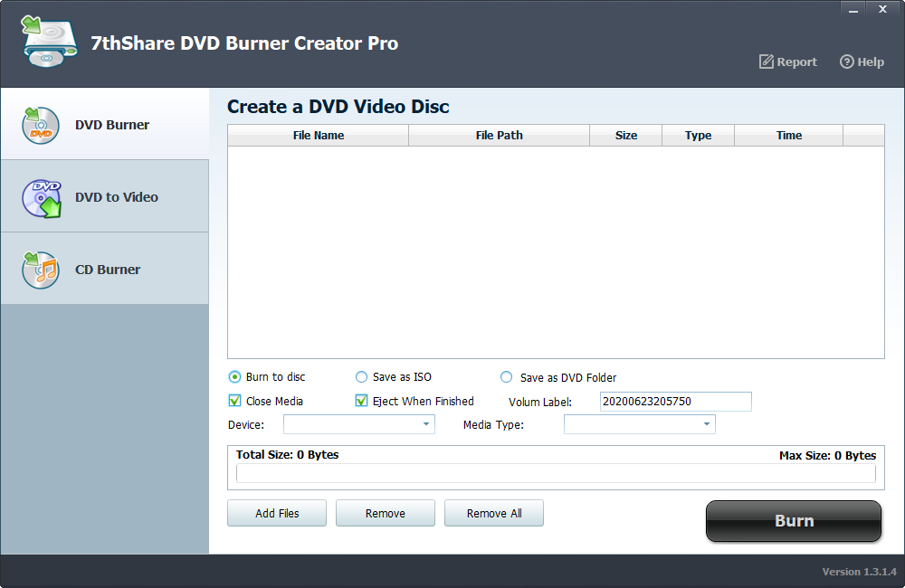
Task: Select Save as ISO radio option
Action: pos(361,377)
